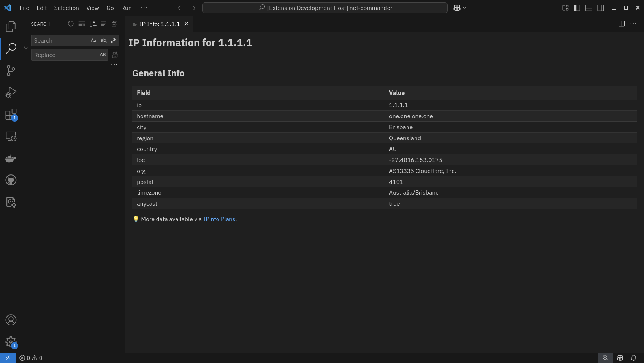Toggle secondary side bar visibility
This screenshot has height=363, width=644.
[x=601, y=8]
